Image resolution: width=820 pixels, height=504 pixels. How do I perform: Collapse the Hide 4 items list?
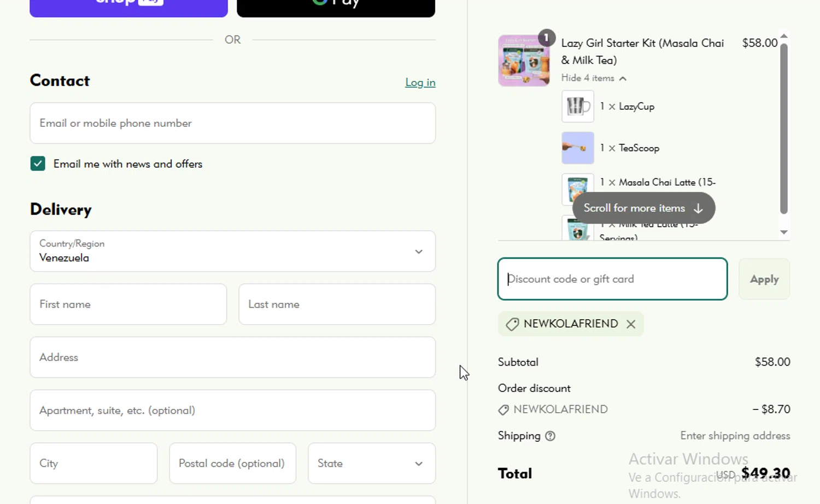pos(594,78)
